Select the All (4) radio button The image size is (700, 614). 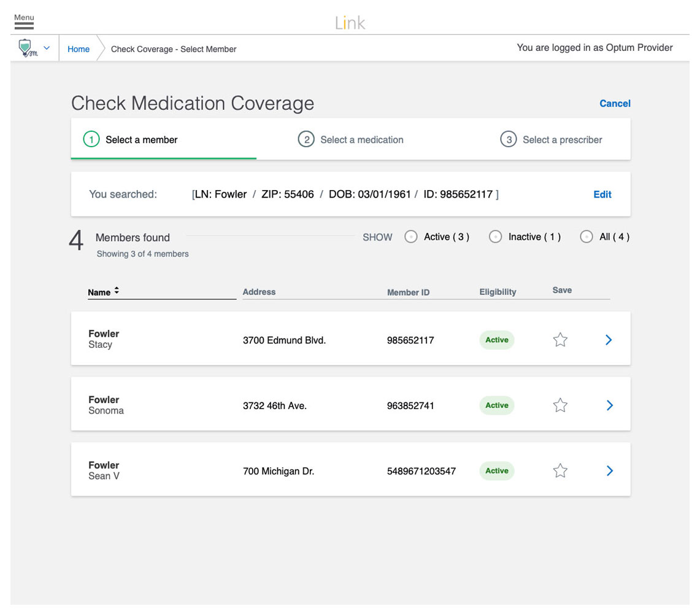pos(586,237)
